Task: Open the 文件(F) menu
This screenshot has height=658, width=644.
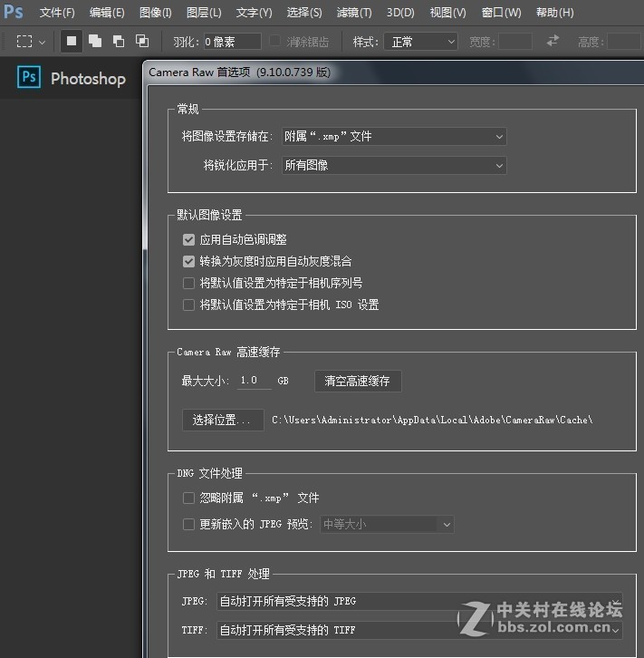Action: (x=57, y=13)
